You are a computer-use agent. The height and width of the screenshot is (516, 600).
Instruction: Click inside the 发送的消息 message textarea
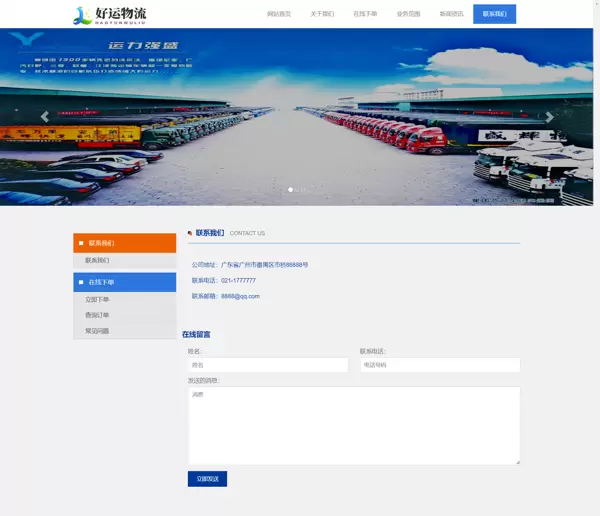coord(353,425)
